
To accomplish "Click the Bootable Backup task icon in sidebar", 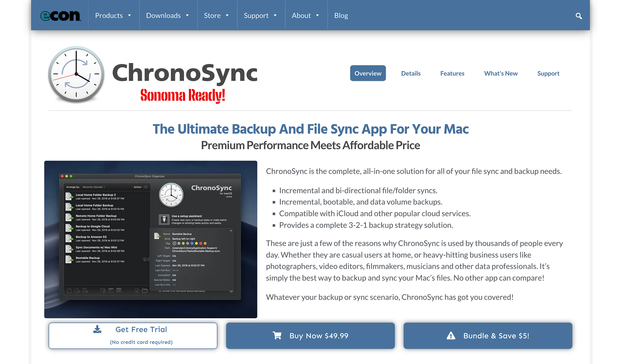I will pos(69,259).
